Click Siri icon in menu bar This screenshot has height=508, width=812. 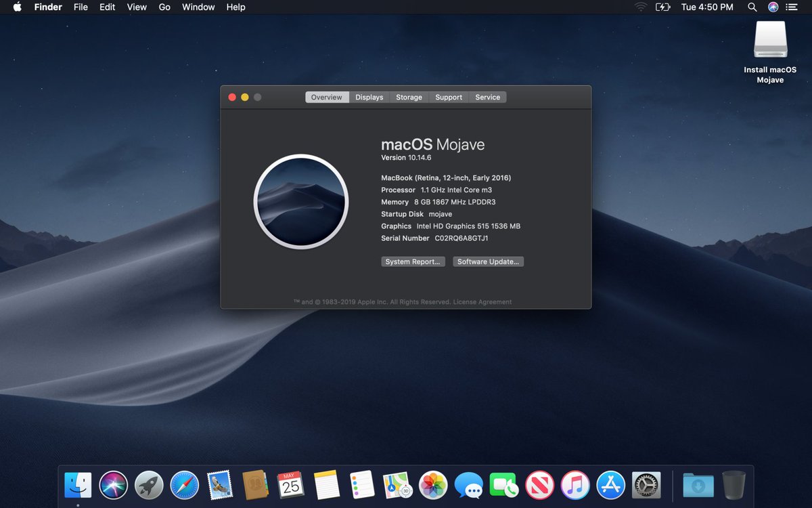pyautogui.click(x=773, y=7)
